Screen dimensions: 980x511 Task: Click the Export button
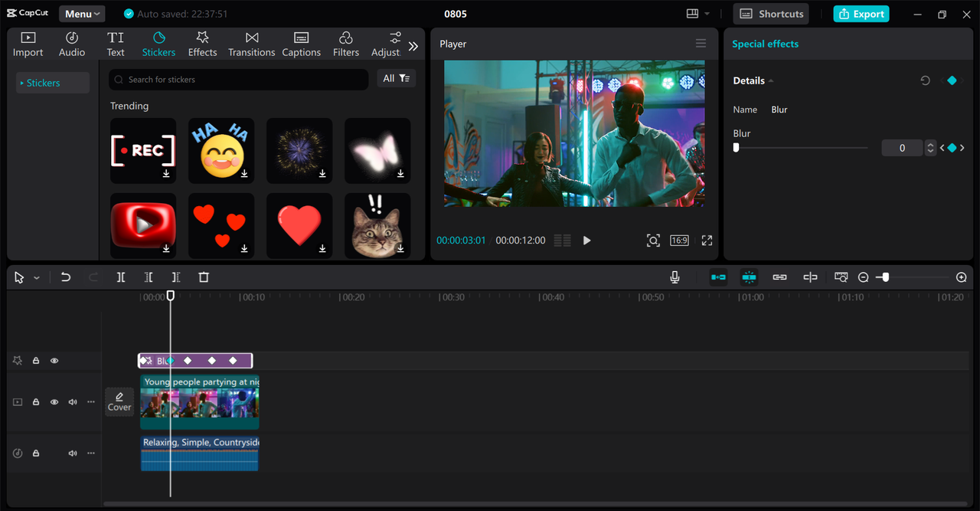[861, 14]
